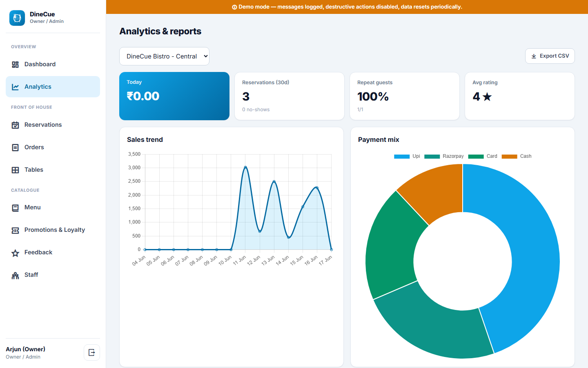Click the 16 Jun data point
Viewport: 588px width, 368px height.
click(317, 188)
